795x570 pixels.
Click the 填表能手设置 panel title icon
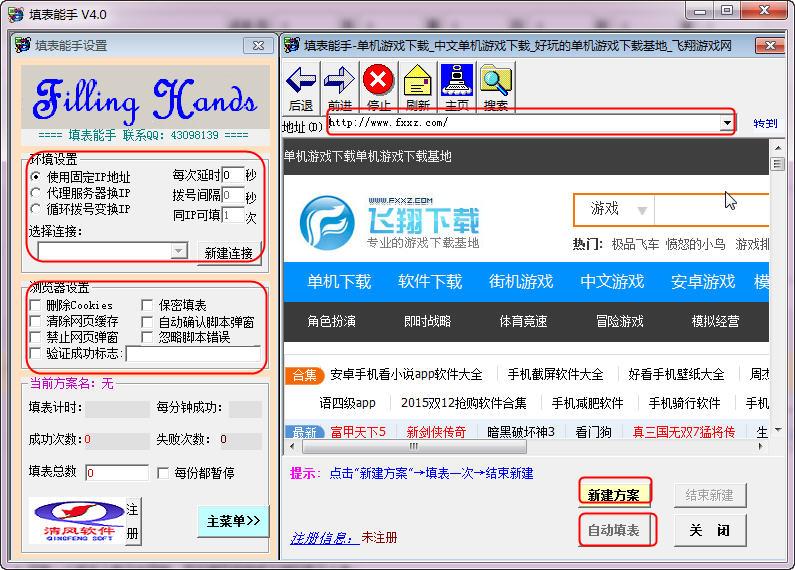[x=22, y=45]
